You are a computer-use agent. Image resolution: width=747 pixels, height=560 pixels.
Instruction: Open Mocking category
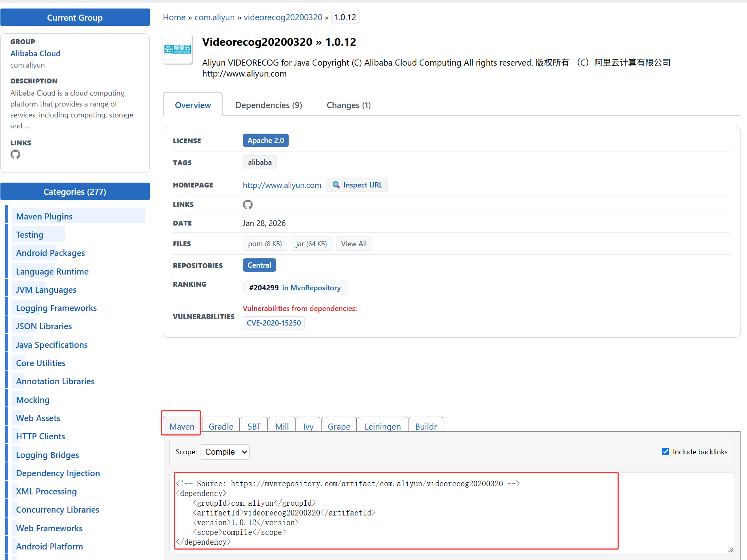pyautogui.click(x=33, y=400)
